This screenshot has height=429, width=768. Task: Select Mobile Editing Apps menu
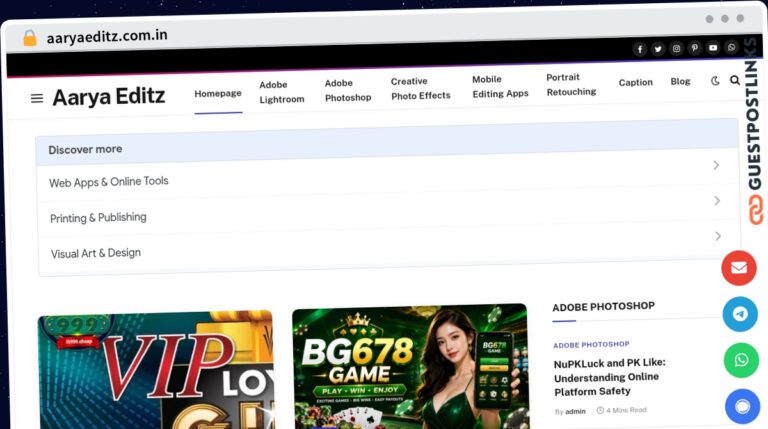500,87
